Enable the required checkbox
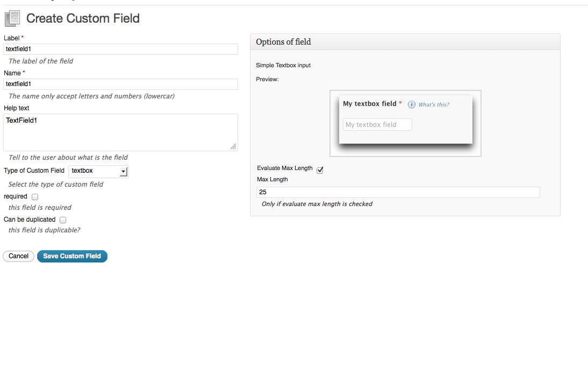 point(35,197)
